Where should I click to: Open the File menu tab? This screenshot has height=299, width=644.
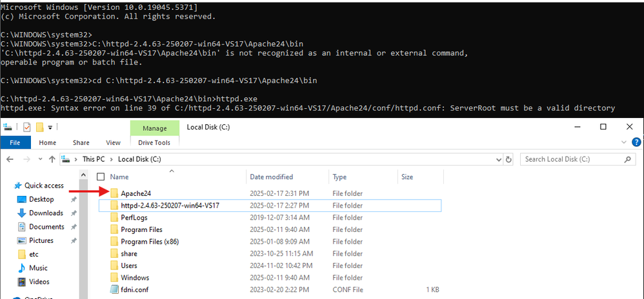15,142
